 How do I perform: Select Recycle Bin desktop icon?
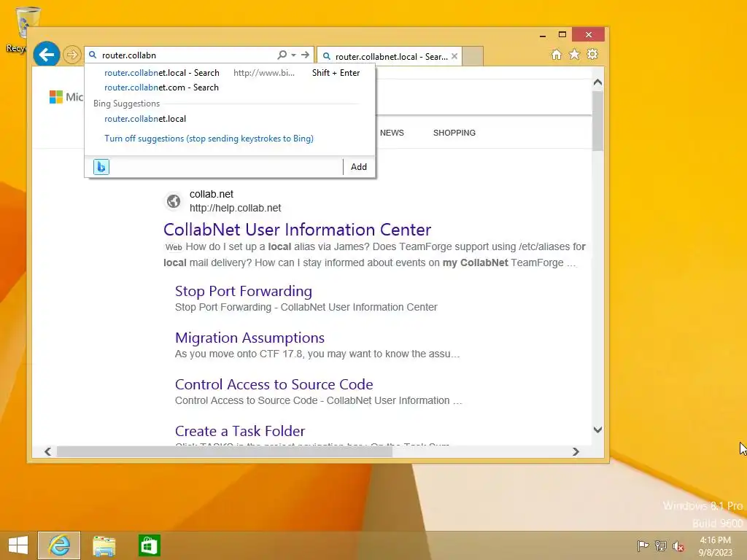[23, 29]
